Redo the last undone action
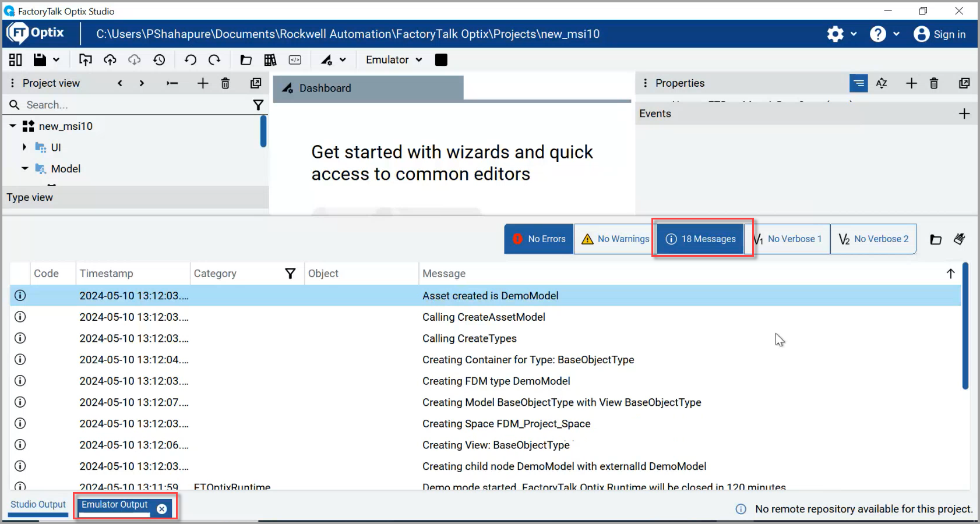 (214, 60)
